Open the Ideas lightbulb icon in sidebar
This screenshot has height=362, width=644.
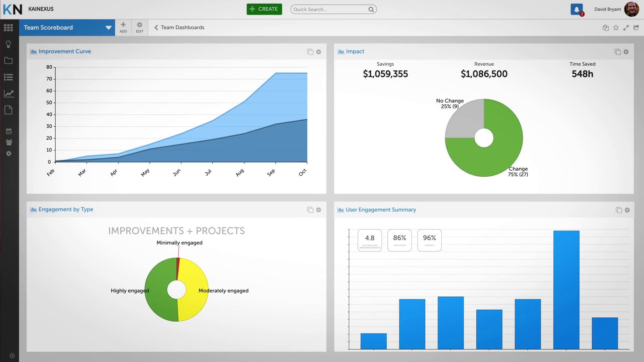[8, 44]
